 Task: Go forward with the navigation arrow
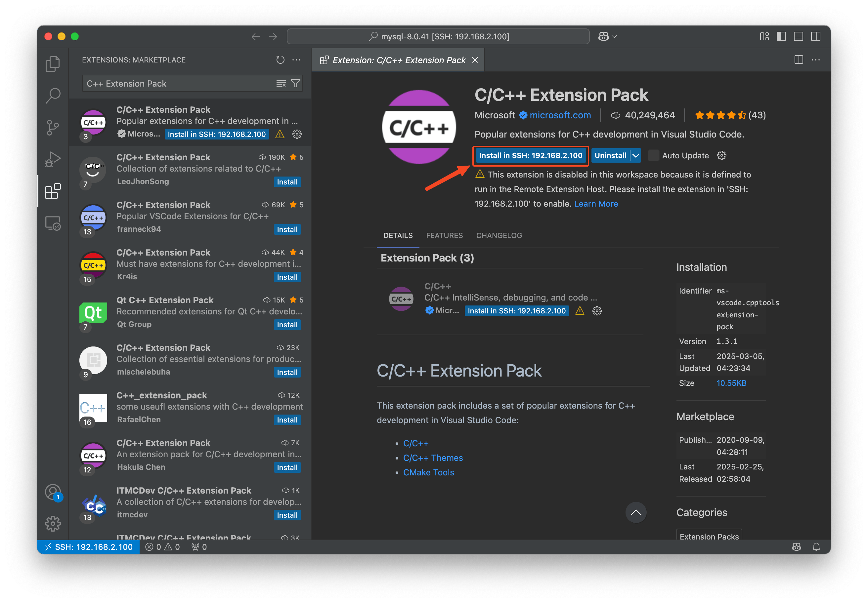[273, 36]
